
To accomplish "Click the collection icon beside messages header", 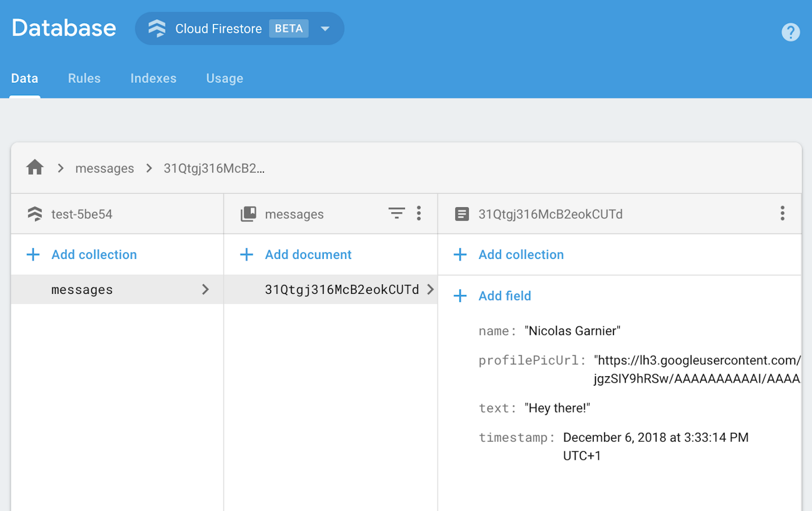I will (x=248, y=213).
